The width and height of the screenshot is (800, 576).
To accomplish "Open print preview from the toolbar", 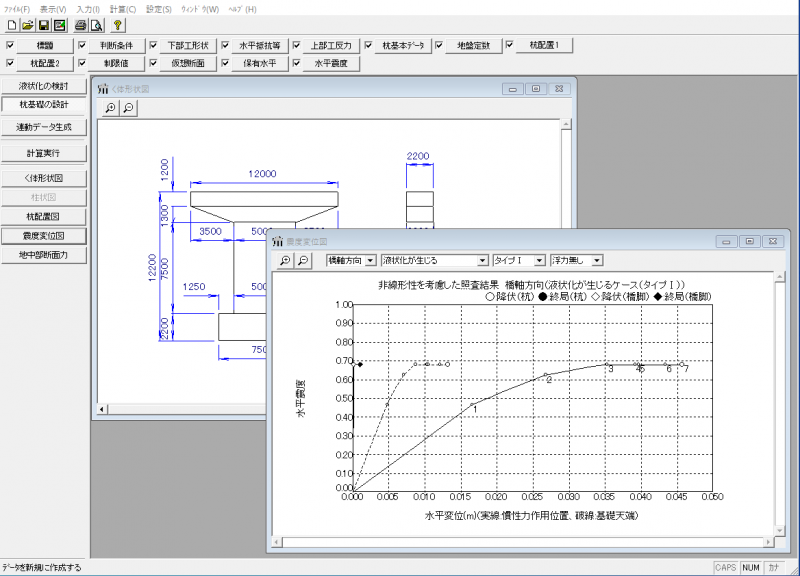I will click(96, 25).
